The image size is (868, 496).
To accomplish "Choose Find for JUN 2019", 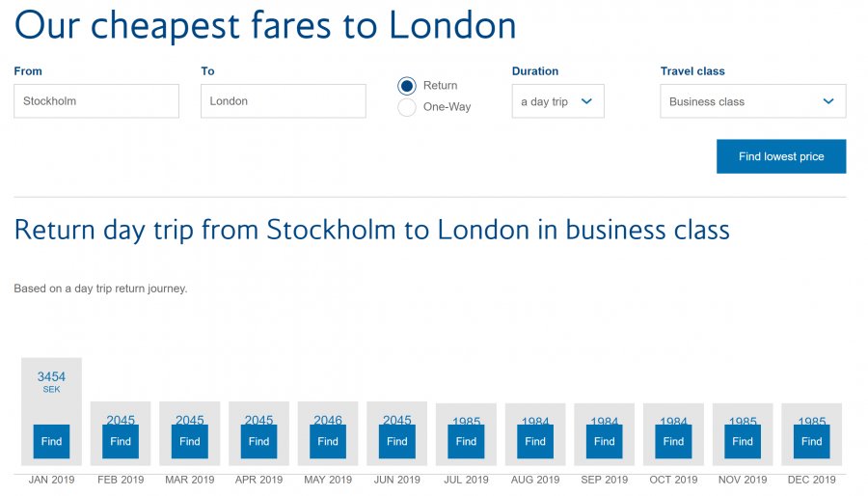I will click(x=397, y=441).
